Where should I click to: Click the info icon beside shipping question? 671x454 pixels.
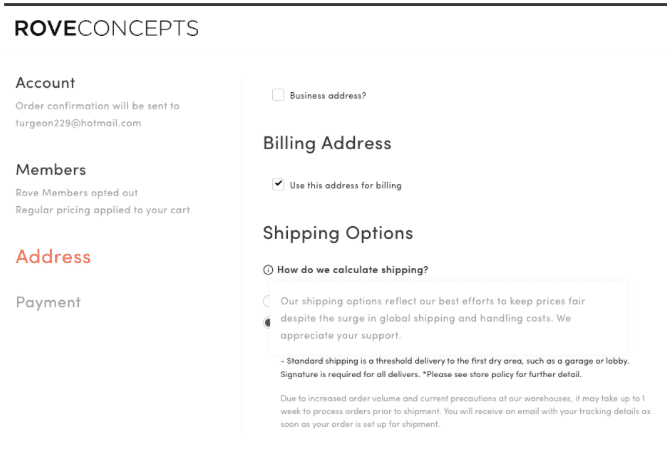click(x=268, y=270)
